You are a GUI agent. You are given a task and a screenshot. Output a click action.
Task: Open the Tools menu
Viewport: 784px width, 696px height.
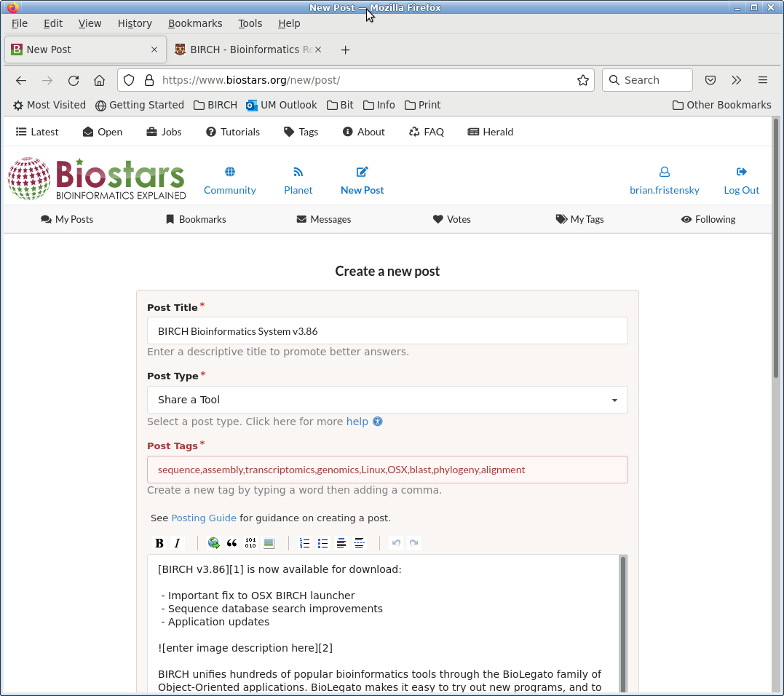[x=250, y=23]
